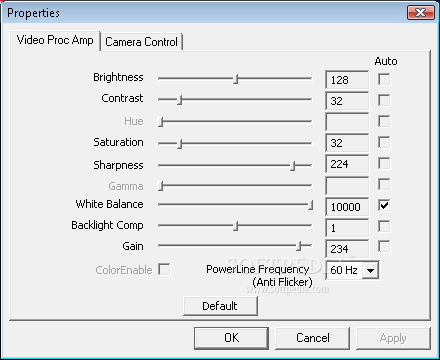Click the Saturation value field showing 32

pyautogui.click(x=347, y=143)
